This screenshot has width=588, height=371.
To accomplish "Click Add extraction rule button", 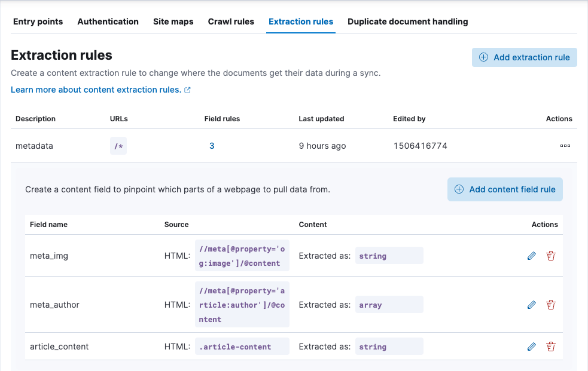I will (x=524, y=57).
